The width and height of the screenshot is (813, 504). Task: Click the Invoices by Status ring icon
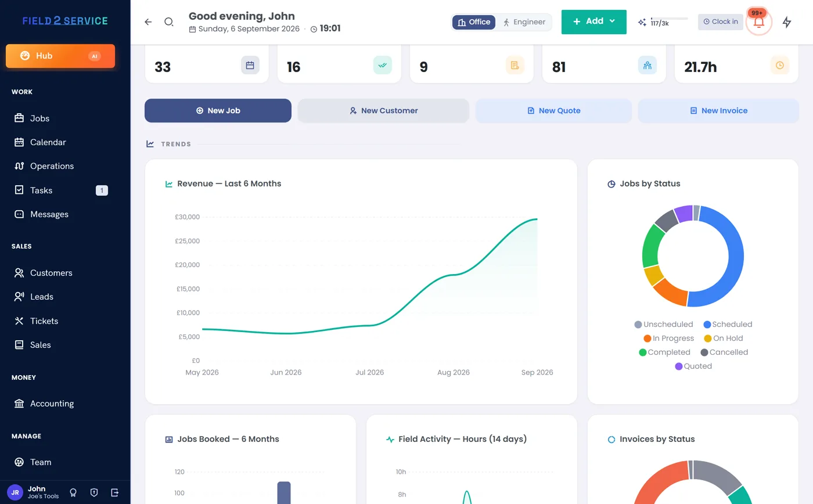(x=611, y=440)
